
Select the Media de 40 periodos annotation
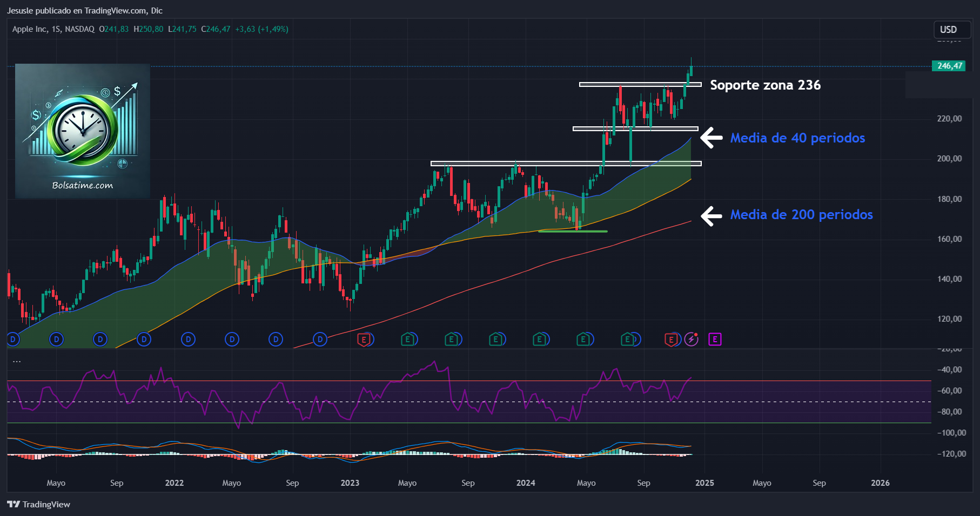click(797, 138)
